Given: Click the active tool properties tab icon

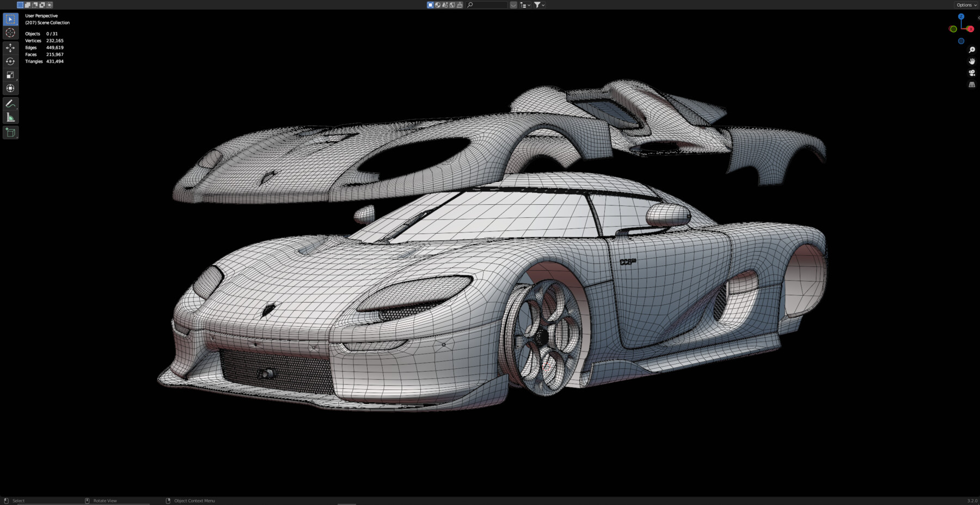Looking at the screenshot, I should pos(430,5).
